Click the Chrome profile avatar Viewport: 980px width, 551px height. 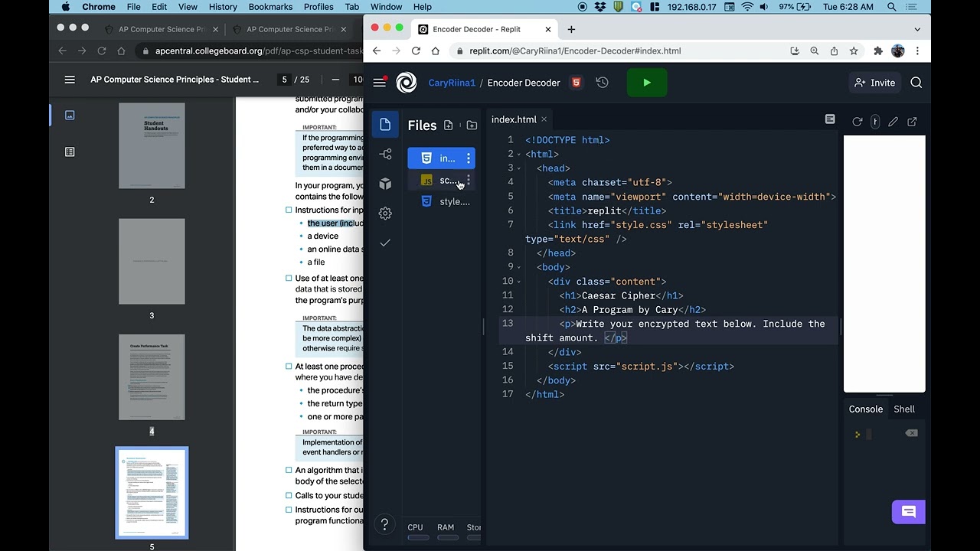(898, 51)
